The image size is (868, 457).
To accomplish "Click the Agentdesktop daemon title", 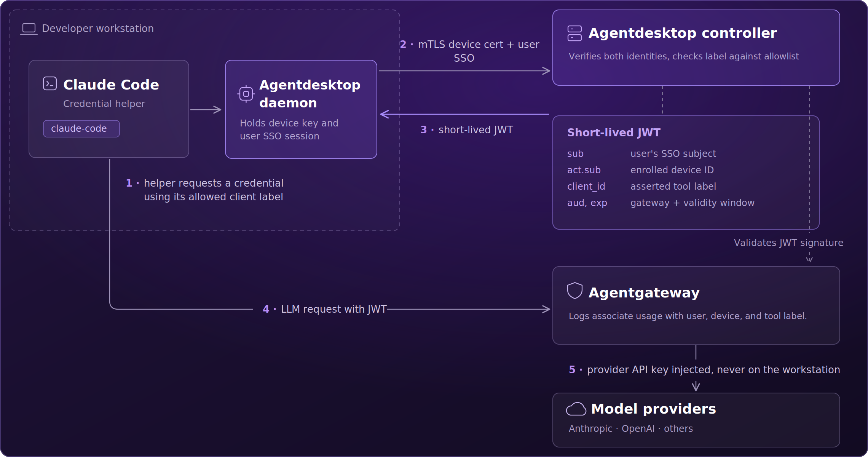I will click(310, 94).
